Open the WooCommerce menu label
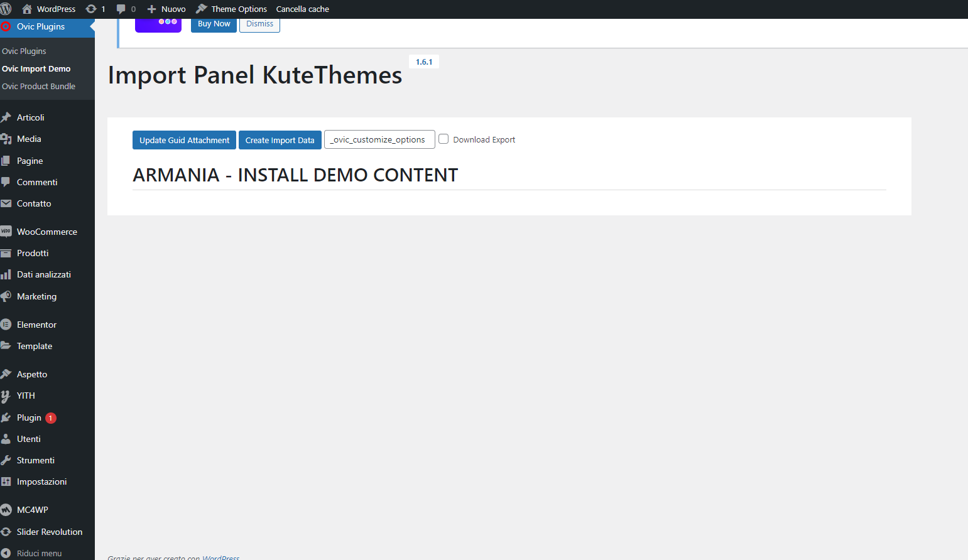 [47, 232]
